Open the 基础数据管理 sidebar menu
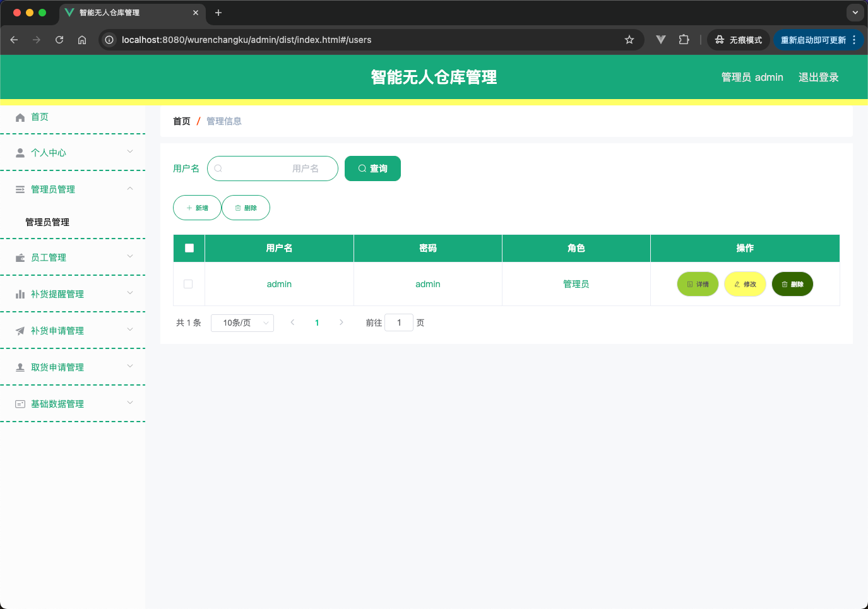Image resolution: width=868 pixels, height=609 pixels. pyautogui.click(x=73, y=404)
